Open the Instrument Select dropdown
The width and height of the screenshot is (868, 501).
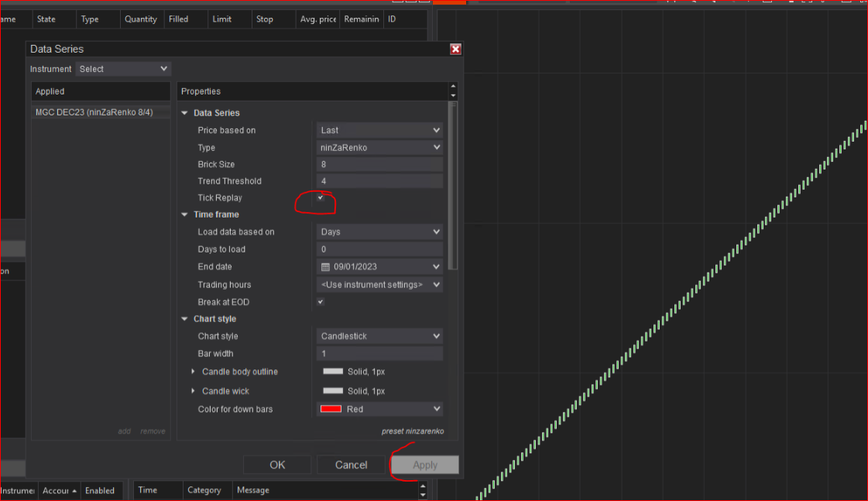[x=123, y=69]
